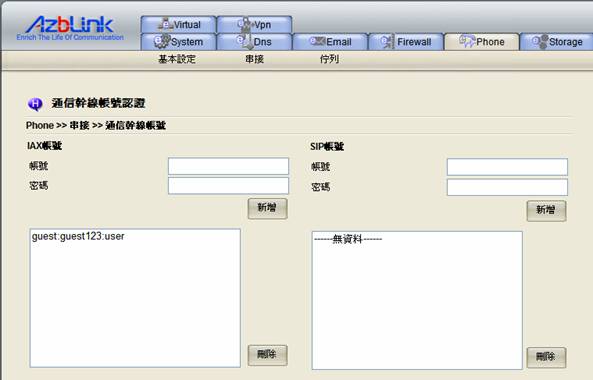Open the 串接 submenu
The height and width of the screenshot is (380, 593).
(254, 59)
